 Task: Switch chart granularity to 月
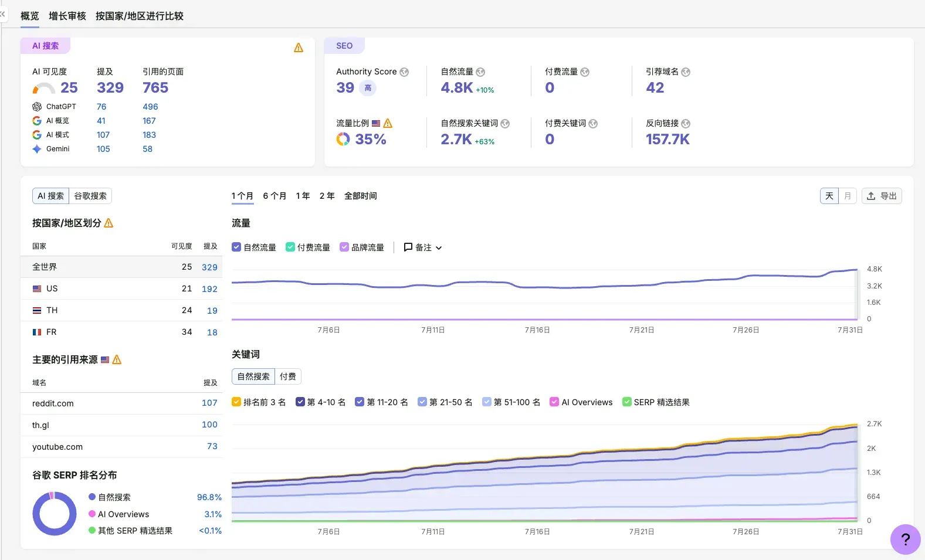(x=848, y=196)
